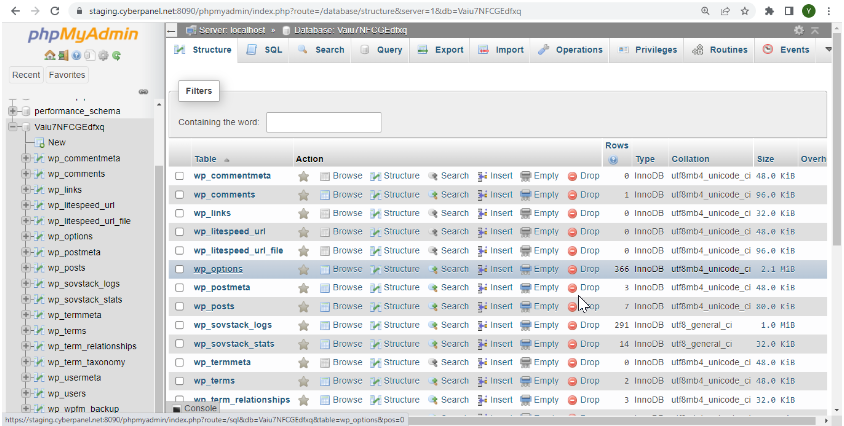Image resolution: width=844 pixels, height=426 pixels.
Task: Click the New table icon in the tree
Action: (39, 143)
